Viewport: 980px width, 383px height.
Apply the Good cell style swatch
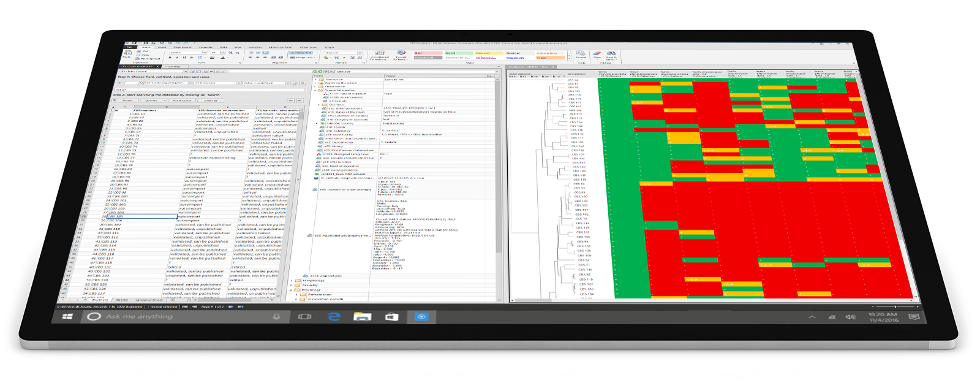[458, 53]
